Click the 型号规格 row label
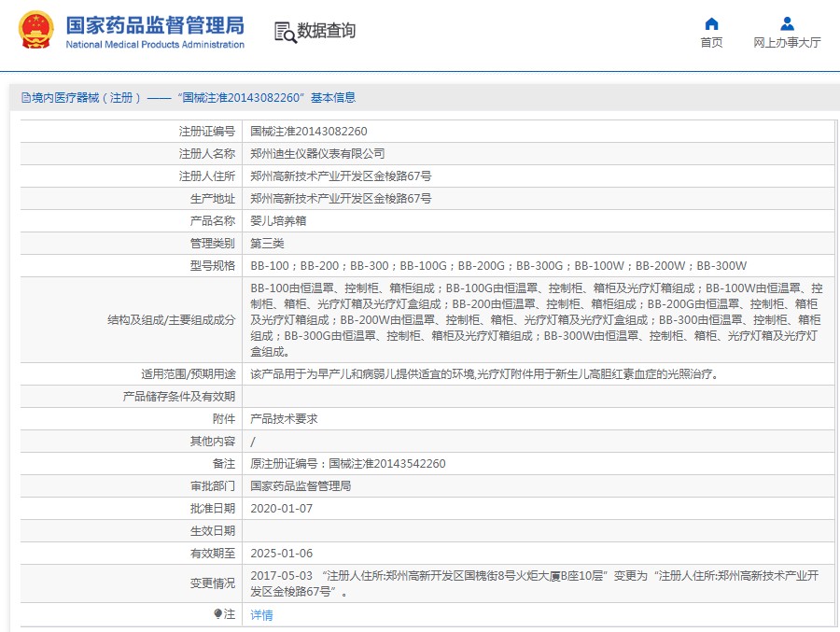 click(213, 266)
